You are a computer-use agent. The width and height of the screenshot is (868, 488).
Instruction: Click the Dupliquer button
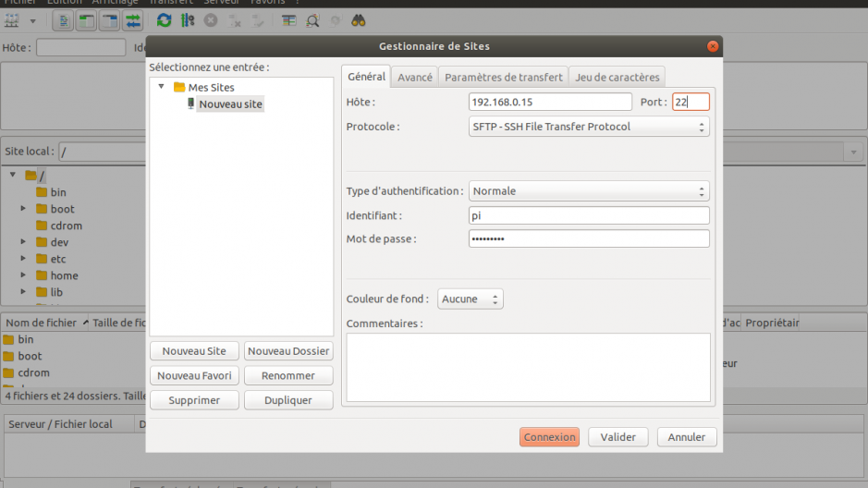click(288, 400)
